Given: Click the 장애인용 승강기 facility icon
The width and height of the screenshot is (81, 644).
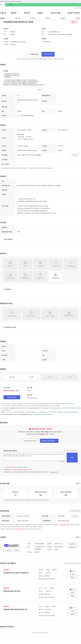Looking at the screenshot, I should click(31, 314).
